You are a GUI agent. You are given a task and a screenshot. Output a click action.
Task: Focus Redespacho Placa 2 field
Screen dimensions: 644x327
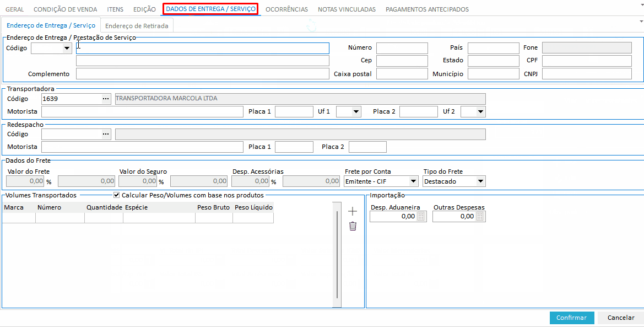367,147
